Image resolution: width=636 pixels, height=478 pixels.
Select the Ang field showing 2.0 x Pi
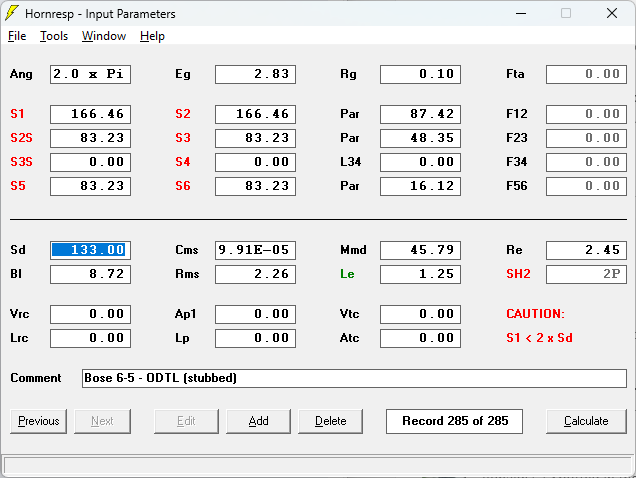point(90,74)
